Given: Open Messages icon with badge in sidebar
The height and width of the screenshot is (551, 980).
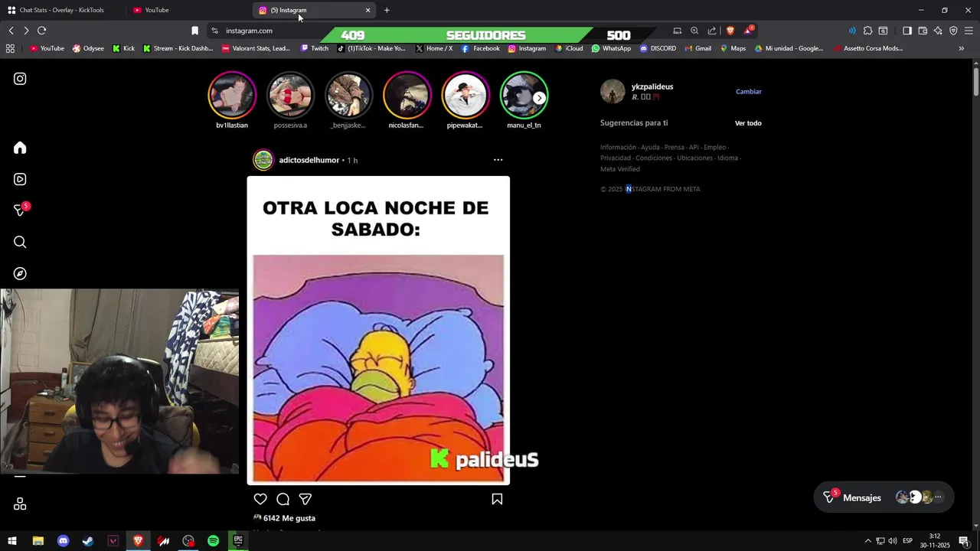Looking at the screenshot, I should (x=20, y=210).
